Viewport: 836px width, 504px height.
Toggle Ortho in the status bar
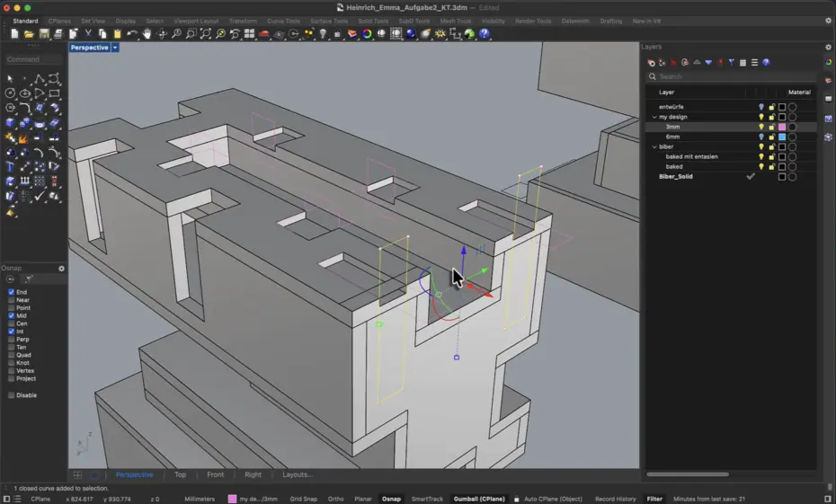point(335,500)
